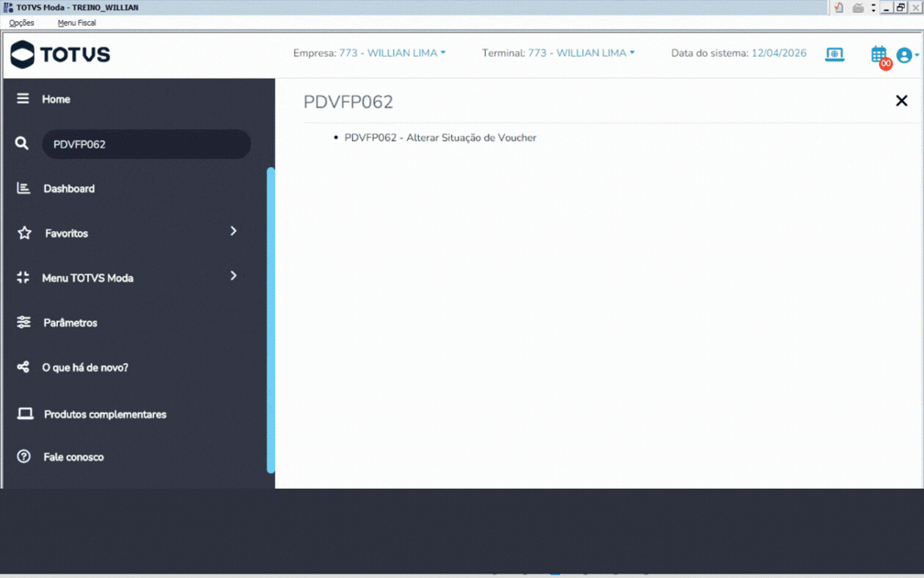
Task: Open the Terminal 773 - WILLIAN LIMA dropdown
Action: coord(581,53)
